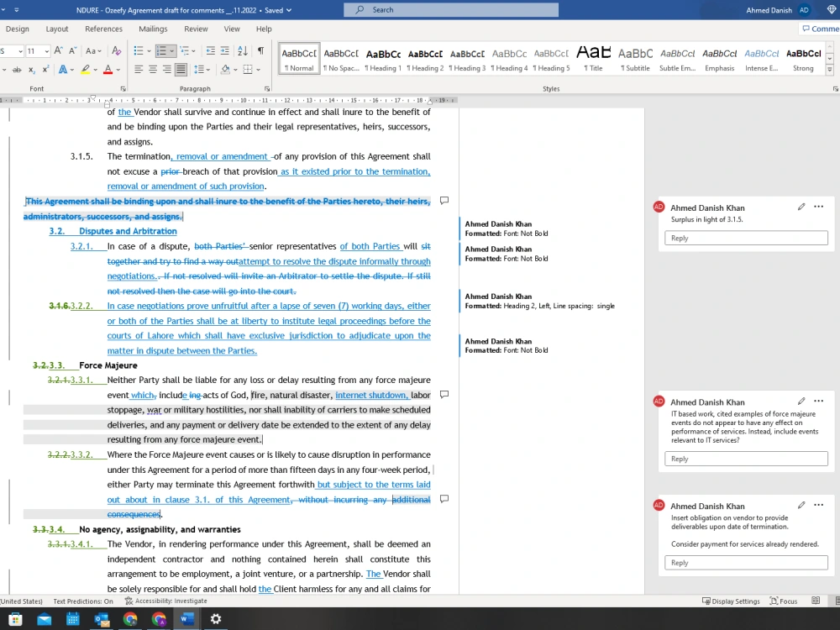Sort paragraphs with the A-Z icon
The width and height of the screenshot is (840, 630).
243,50
